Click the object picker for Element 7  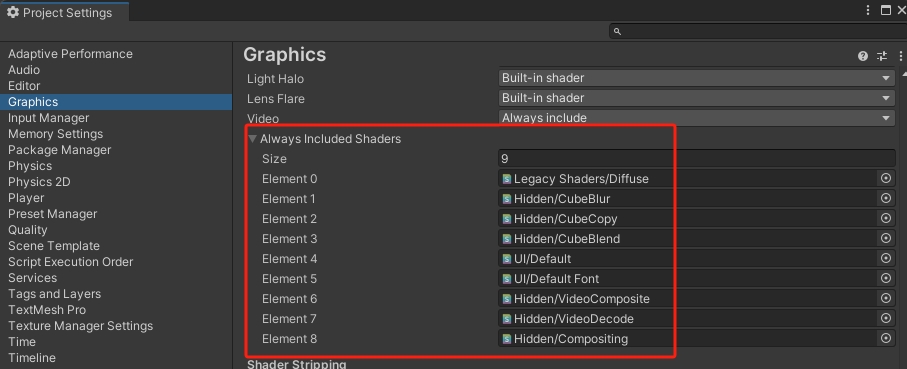click(886, 318)
